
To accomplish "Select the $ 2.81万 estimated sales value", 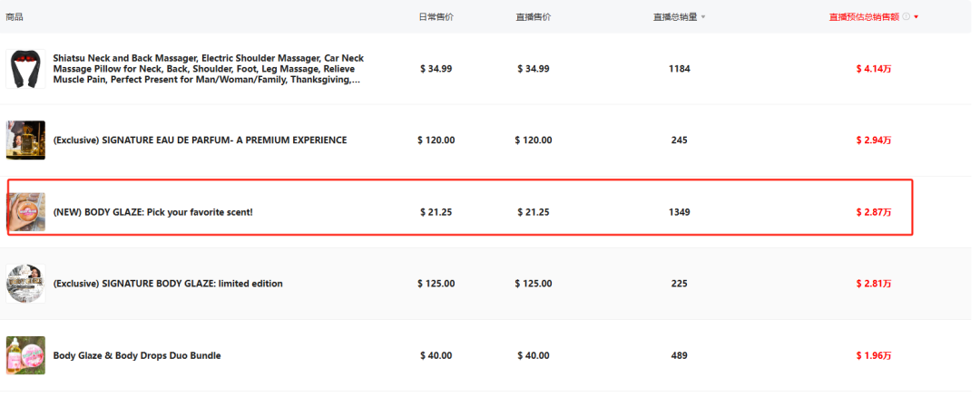I will pos(874,284).
